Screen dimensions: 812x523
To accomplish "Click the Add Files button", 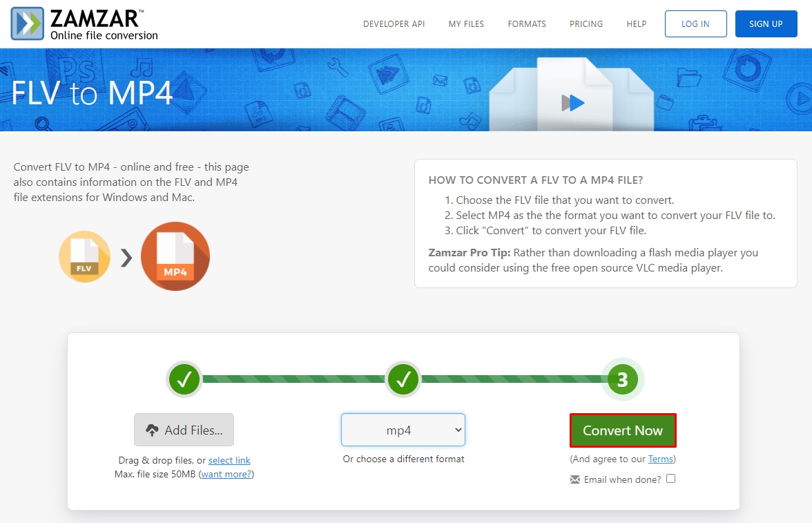I will tap(184, 430).
